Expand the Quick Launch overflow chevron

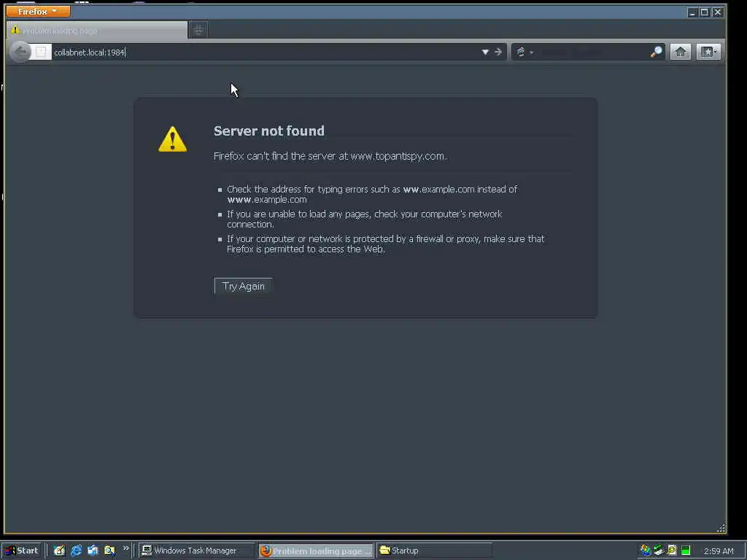tap(125, 548)
